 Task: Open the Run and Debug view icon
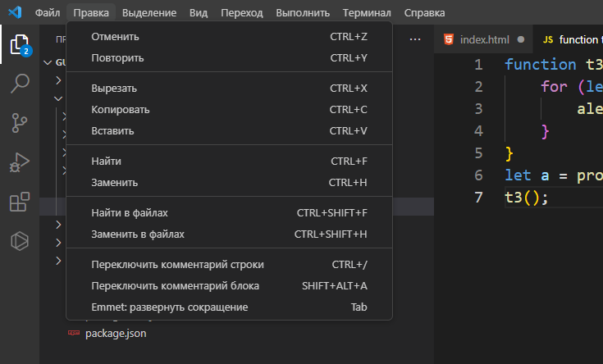click(x=20, y=162)
